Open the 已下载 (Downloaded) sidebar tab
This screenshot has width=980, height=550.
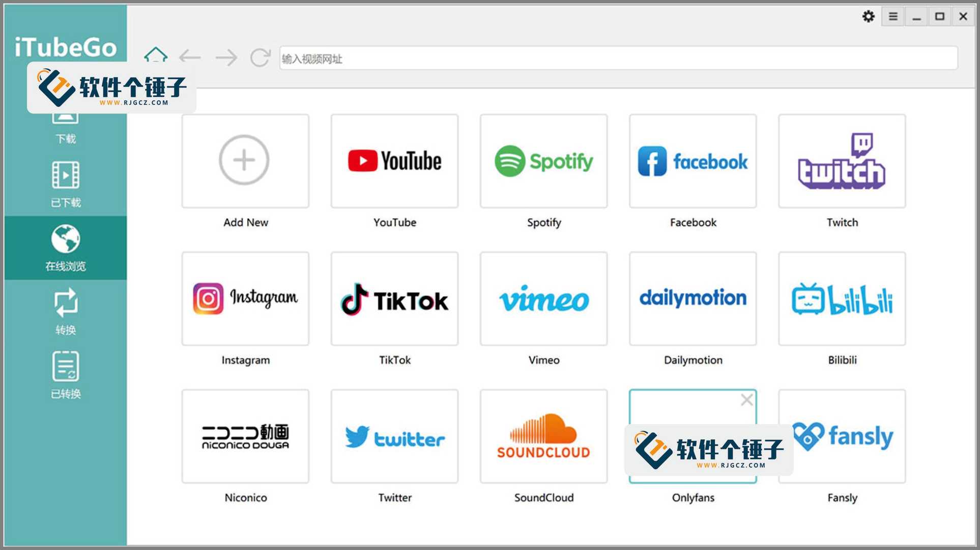(x=66, y=184)
